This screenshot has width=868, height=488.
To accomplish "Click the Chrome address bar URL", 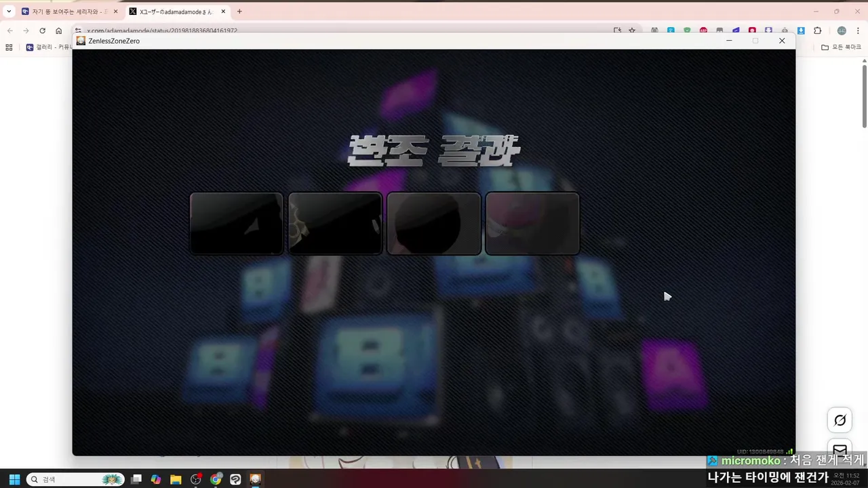I will 162,30.
